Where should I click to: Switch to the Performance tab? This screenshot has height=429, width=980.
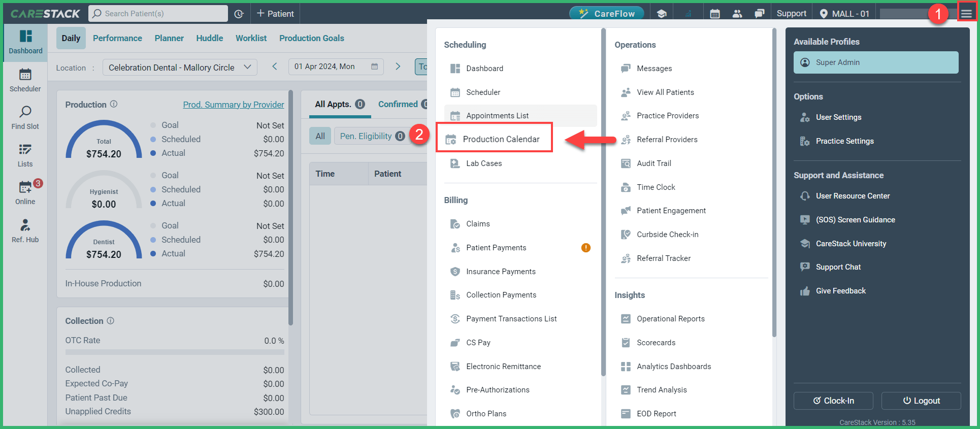[117, 38]
